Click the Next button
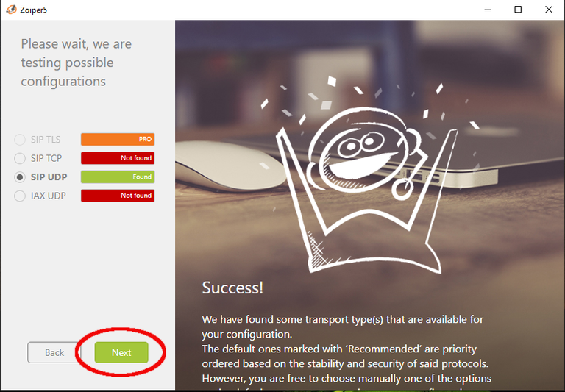Viewport: 565px width, 392px height. 121,352
